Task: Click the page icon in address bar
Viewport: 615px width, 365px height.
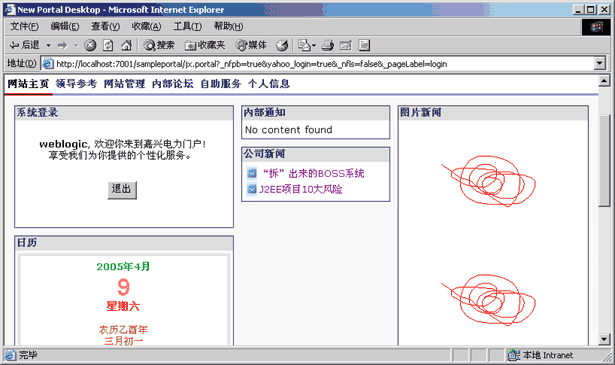Action: point(48,64)
